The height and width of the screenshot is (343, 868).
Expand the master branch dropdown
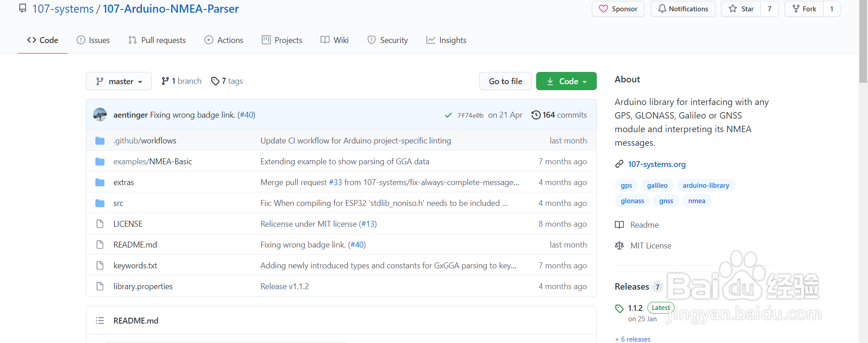pyautogui.click(x=119, y=81)
